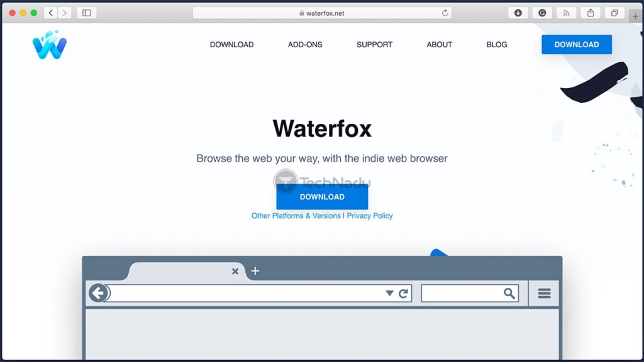Screen dimensions: 644x362
Task: Go to the SUPPORT page
Action: (375, 45)
